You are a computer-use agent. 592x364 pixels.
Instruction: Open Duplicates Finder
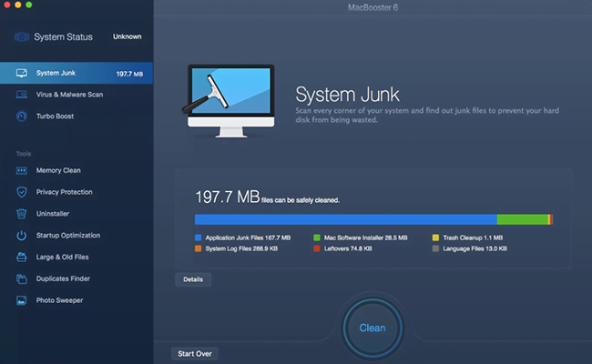(77, 278)
